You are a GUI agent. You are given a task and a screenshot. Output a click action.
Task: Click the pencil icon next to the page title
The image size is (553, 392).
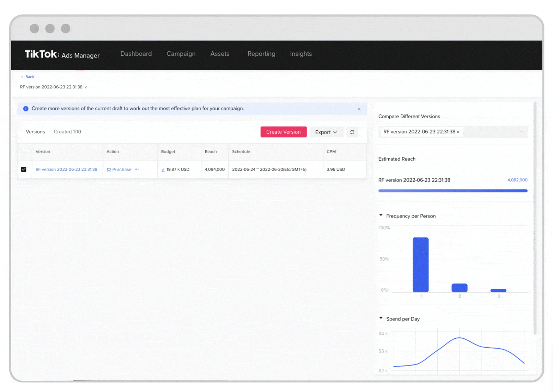tap(86, 87)
